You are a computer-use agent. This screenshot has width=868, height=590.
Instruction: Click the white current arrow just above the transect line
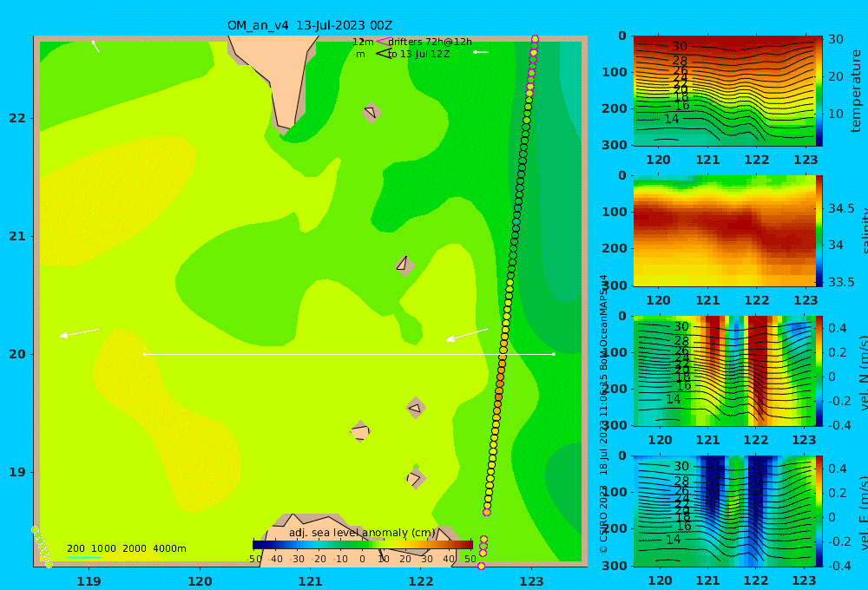coord(467,335)
